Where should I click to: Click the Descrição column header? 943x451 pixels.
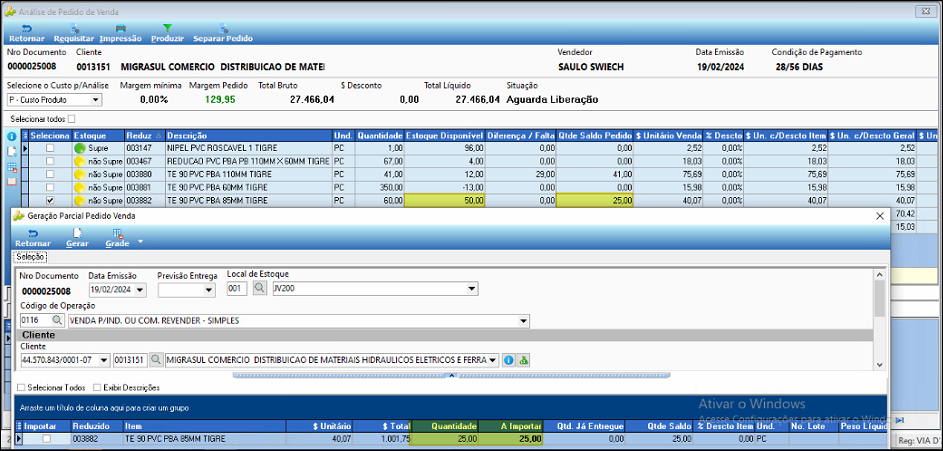249,136
